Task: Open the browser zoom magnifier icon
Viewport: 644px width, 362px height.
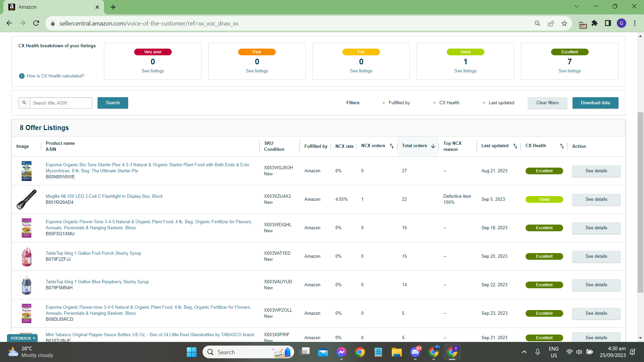Action: [x=537, y=23]
